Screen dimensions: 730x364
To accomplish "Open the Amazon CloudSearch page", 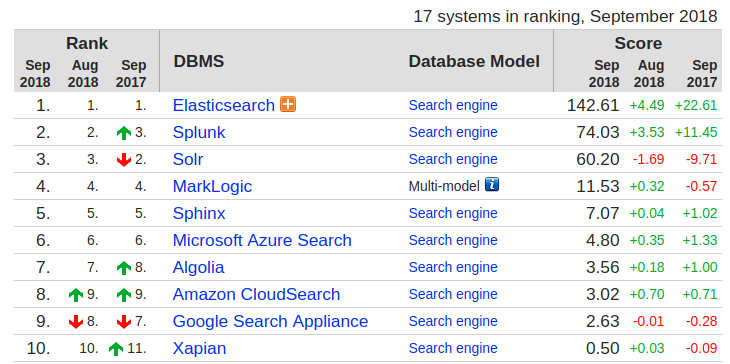I will (256, 294).
